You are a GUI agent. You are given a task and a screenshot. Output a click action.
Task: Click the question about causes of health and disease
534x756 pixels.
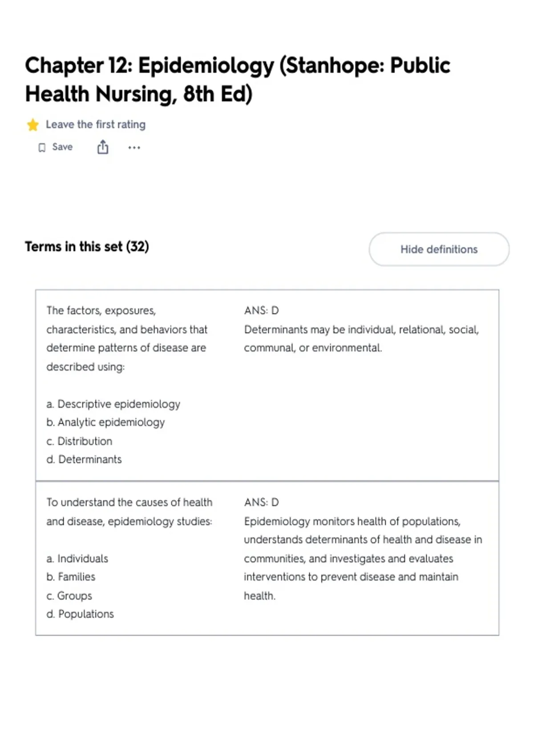[x=129, y=511]
